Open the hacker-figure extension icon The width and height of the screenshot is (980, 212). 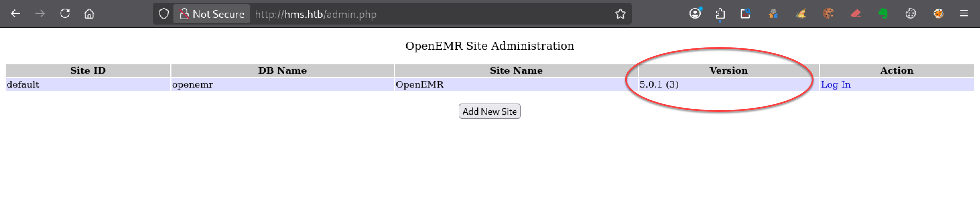click(773, 14)
